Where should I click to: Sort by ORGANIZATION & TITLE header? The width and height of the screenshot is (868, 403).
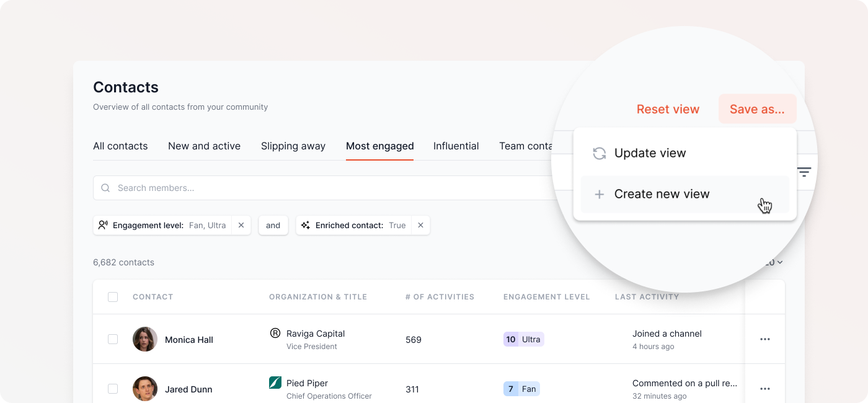318,297
